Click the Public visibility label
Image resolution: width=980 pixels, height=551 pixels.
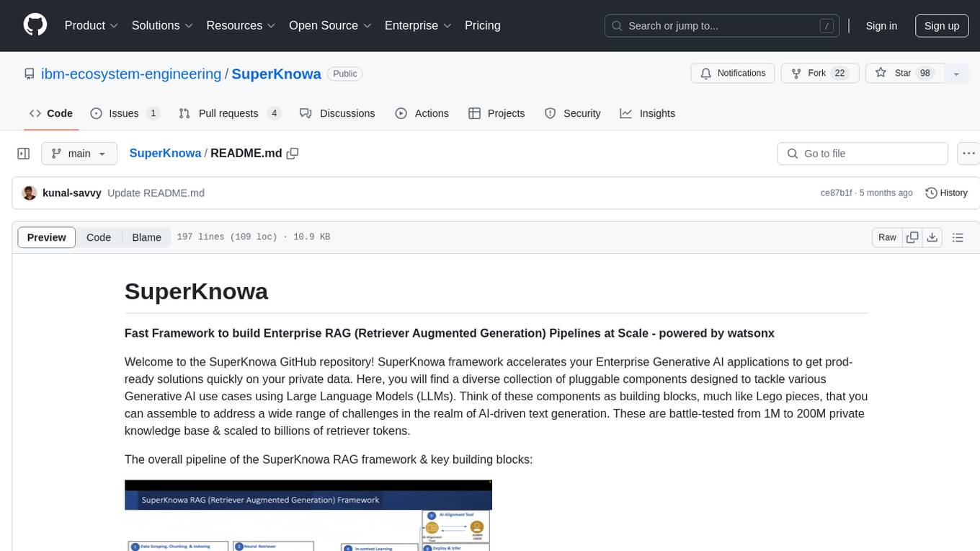pos(345,74)
